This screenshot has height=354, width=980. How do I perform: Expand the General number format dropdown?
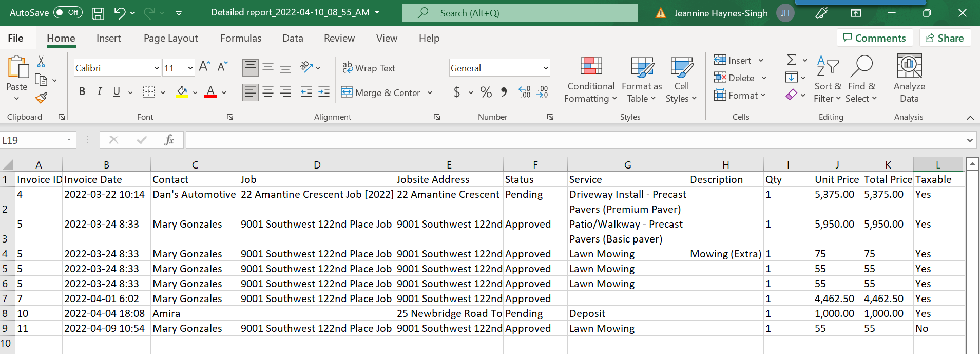(545, 68)
